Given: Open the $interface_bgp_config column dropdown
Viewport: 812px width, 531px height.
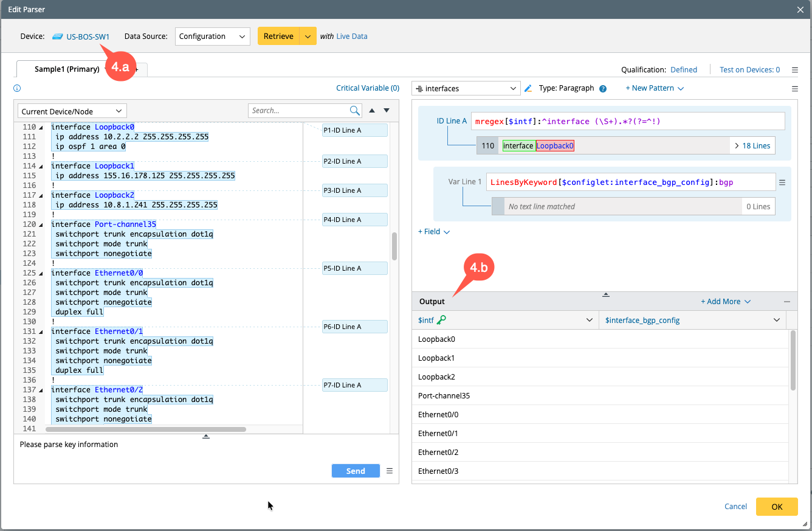Looking at the screenshot, I should tap(776, 320).
